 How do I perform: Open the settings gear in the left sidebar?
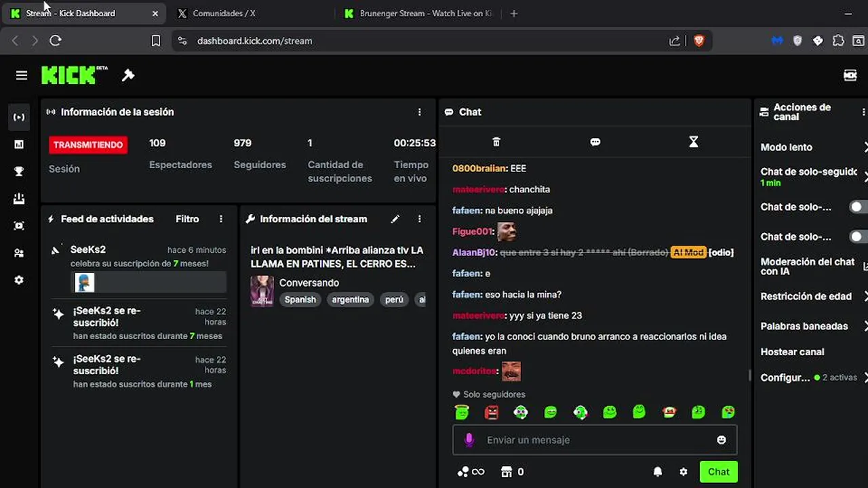[x=19, y=280]
